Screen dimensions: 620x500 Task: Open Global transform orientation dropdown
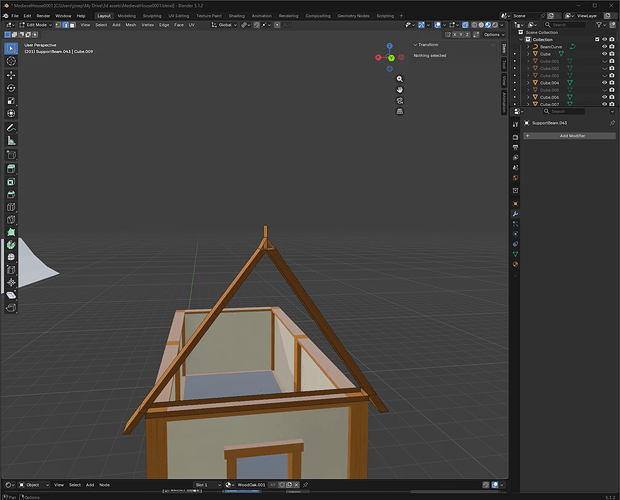tap(224, 25)
